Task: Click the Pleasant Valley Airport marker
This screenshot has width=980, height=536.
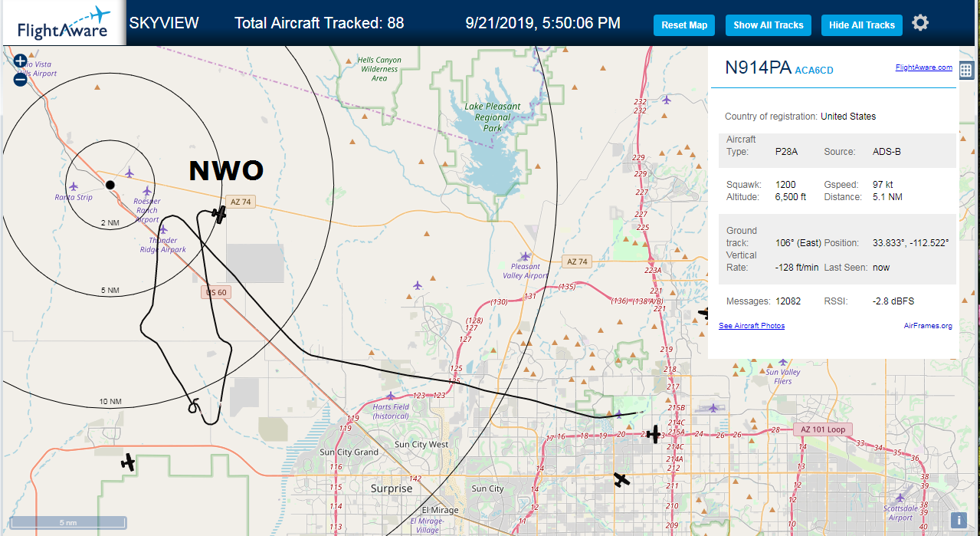Action: 525,256
